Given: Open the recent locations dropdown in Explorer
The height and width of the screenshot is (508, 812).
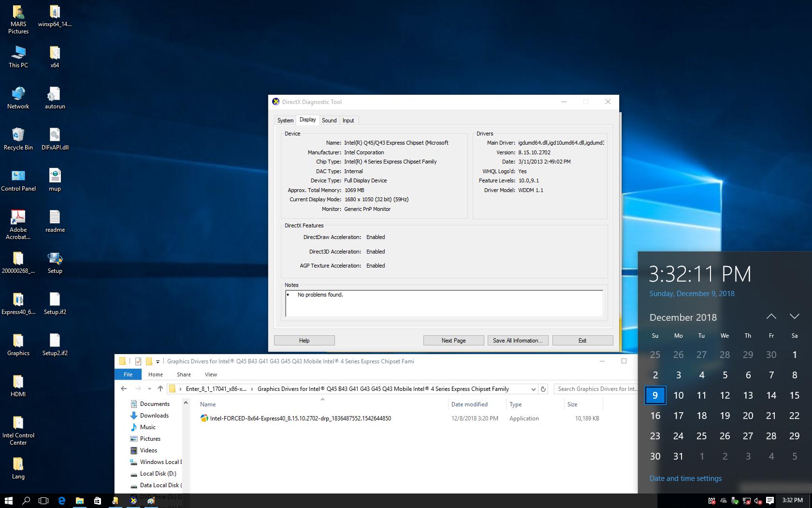Looking at the screenshot, I should pos(149,389).
